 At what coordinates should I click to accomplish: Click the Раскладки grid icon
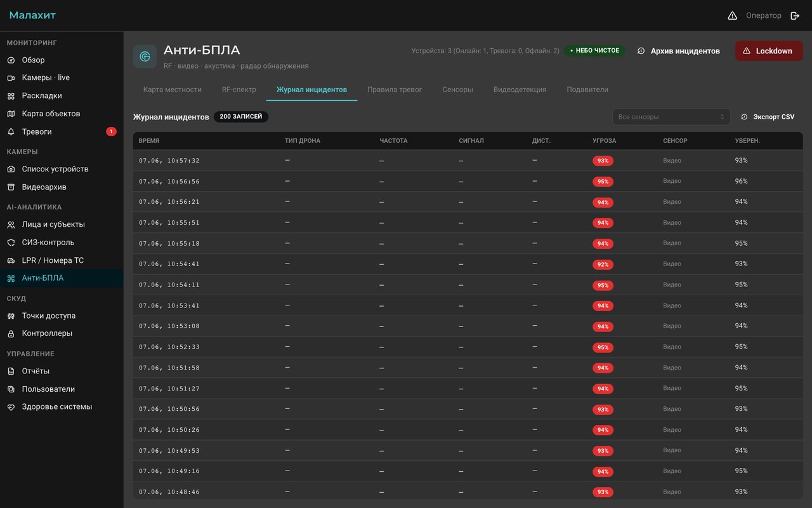[11, 96]
